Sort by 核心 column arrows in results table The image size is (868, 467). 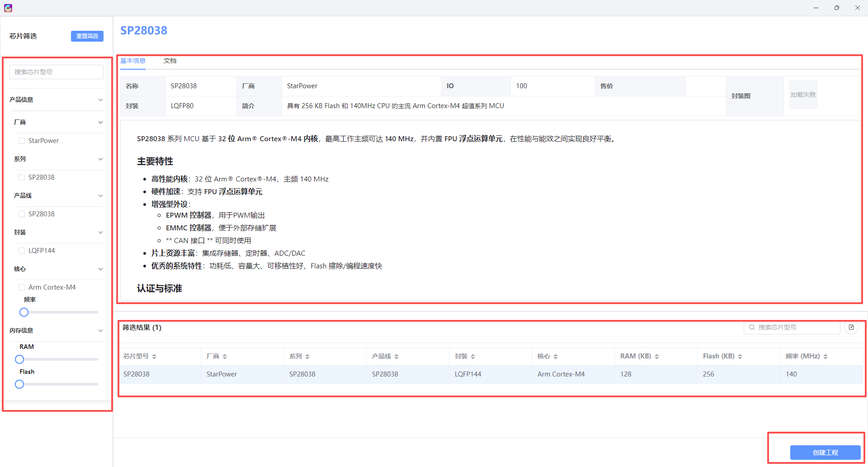556,357
